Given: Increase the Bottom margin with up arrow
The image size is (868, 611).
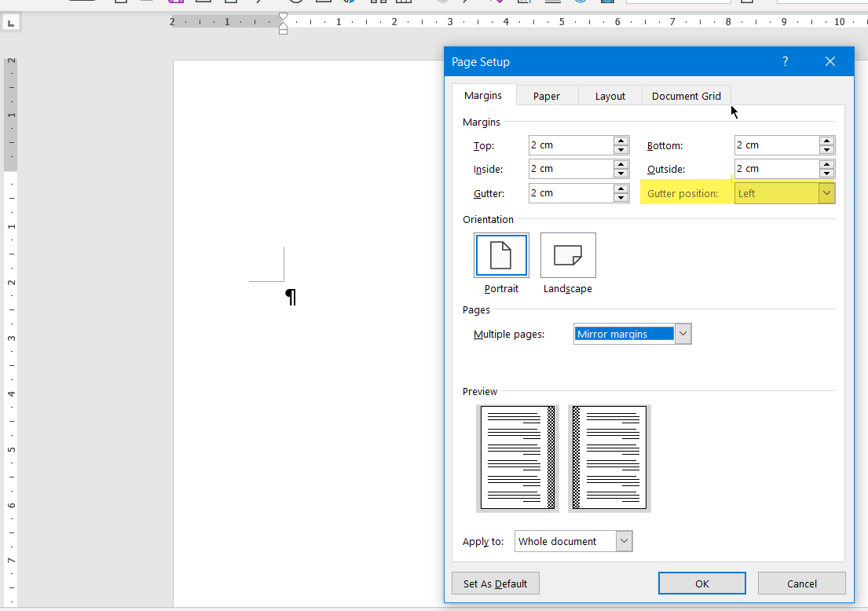Looking at the screenshot, I should (x=827, y=141).
